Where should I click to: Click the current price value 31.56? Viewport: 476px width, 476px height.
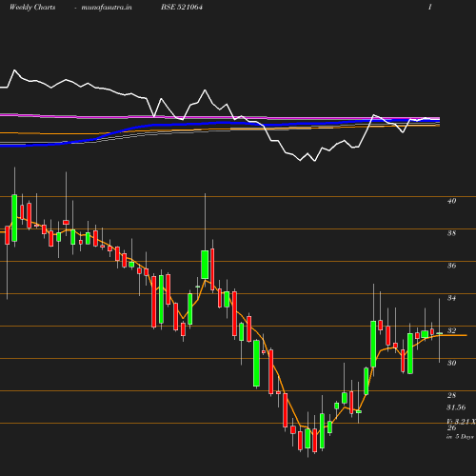(x=456, y=407)
